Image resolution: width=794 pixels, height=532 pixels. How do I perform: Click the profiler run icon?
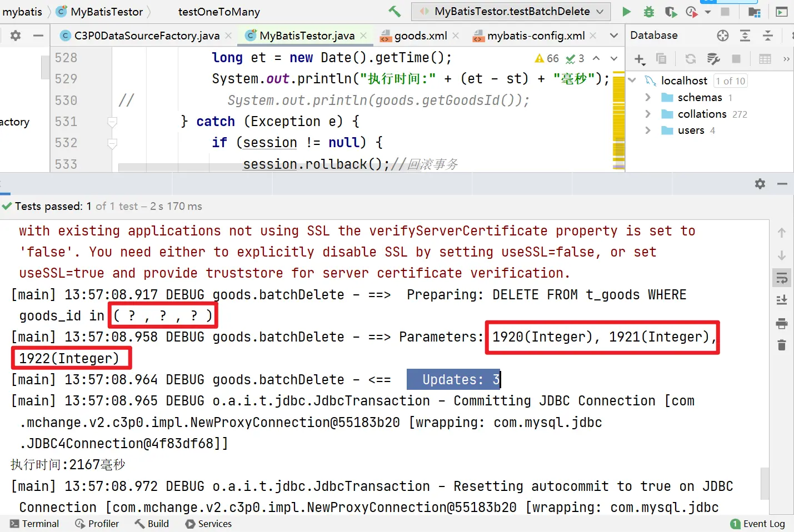(x=691, y=12)
